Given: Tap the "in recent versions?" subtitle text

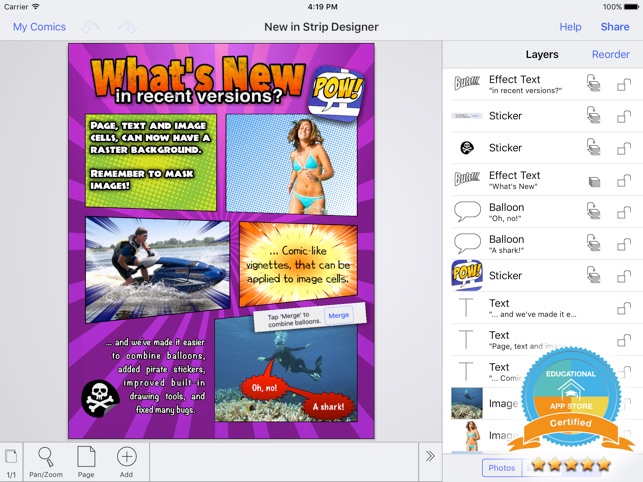Looking at the screenshot, I should (x=199, y=96).
